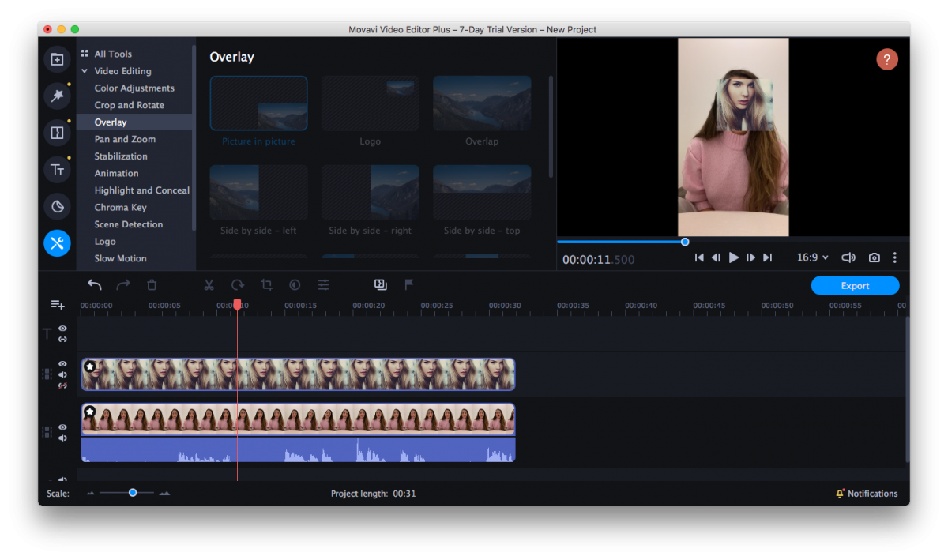
Task: Open the Crop tool
Action: [x=265, y=284]
